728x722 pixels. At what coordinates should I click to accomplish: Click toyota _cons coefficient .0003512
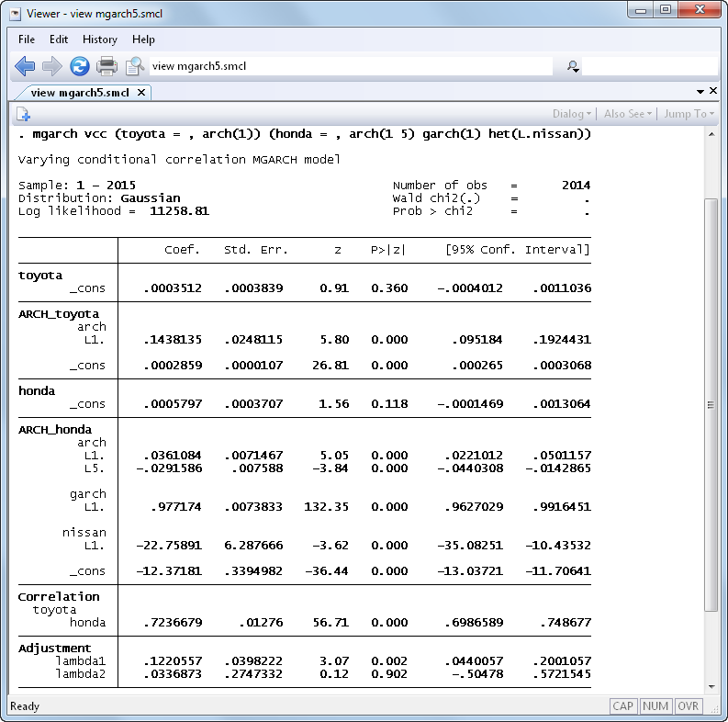click(x=173, y=288)
